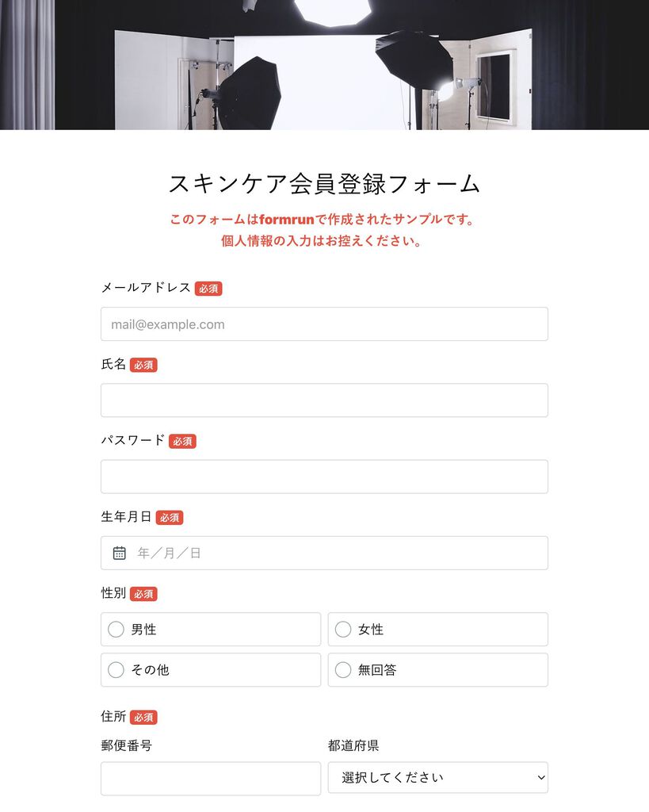
Task: Click the 必須 badge next to 性別
Action: pos(143,594)
